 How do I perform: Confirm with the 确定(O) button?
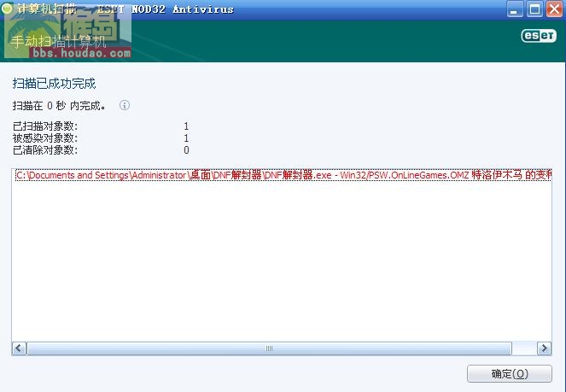pyautogui.click(x=510, y=373)
